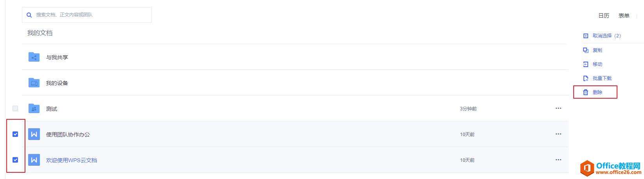Click the search magnifier icon
The image size is (644, 179).
[29, 15]
